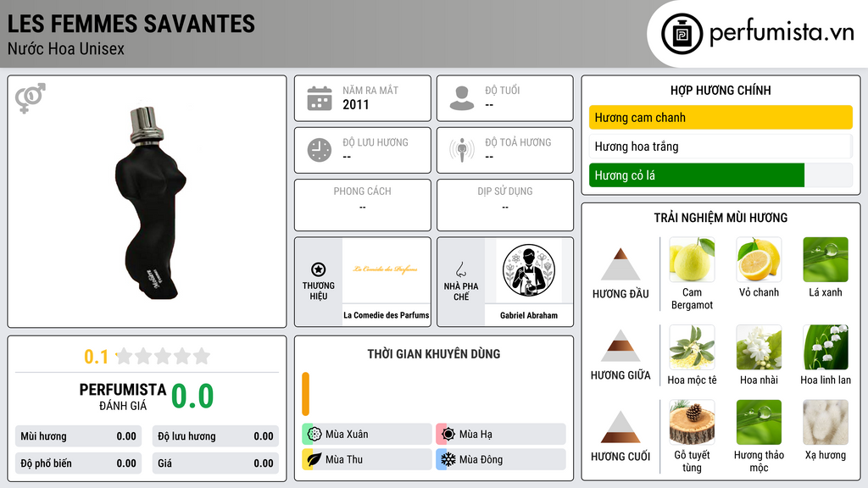Image resolution: width=868 pixels, height=488 pixels.
Task: Select the Hương thảo mộc note image
Action: point(759,423)
